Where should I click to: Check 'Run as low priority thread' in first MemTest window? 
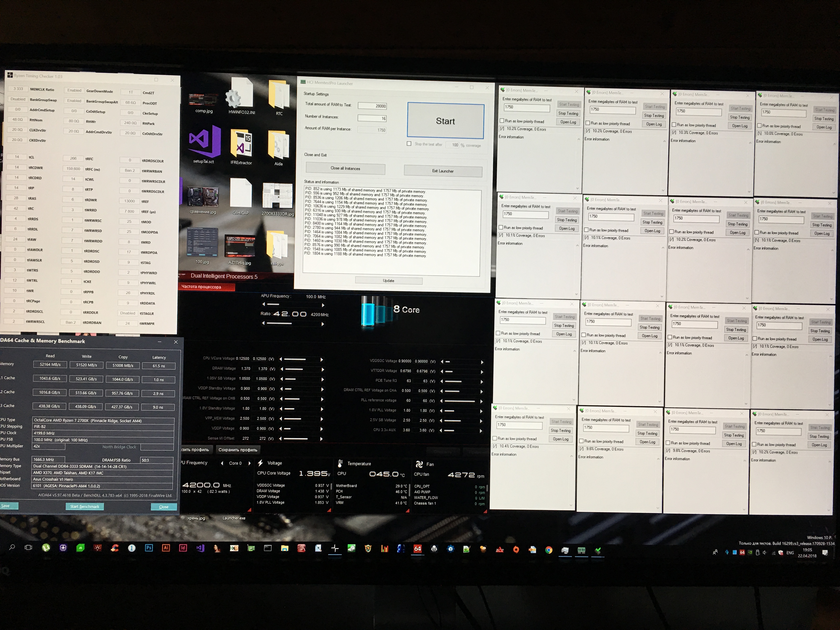[502, 121]
